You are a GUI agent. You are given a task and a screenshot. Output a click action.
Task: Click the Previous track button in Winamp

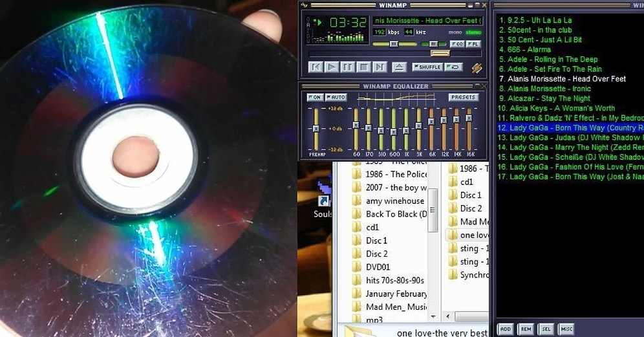coord(316,67)
